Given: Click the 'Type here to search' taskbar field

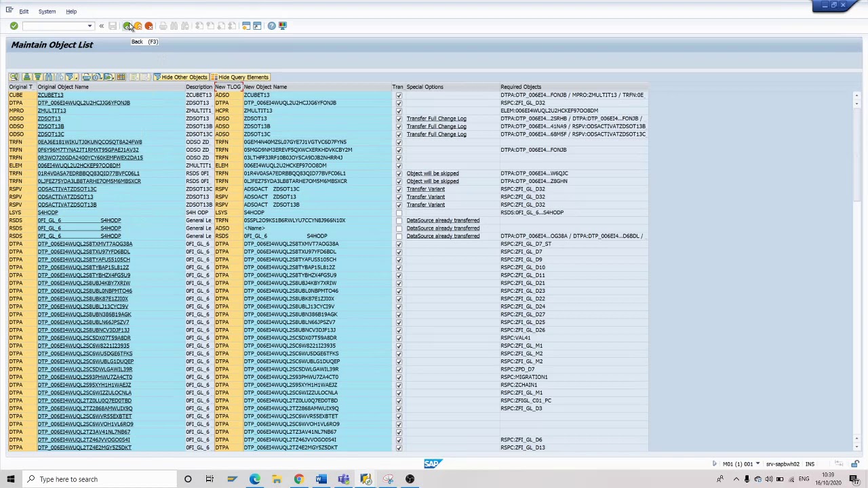Looking at the screenshot, I should point(100,479).
